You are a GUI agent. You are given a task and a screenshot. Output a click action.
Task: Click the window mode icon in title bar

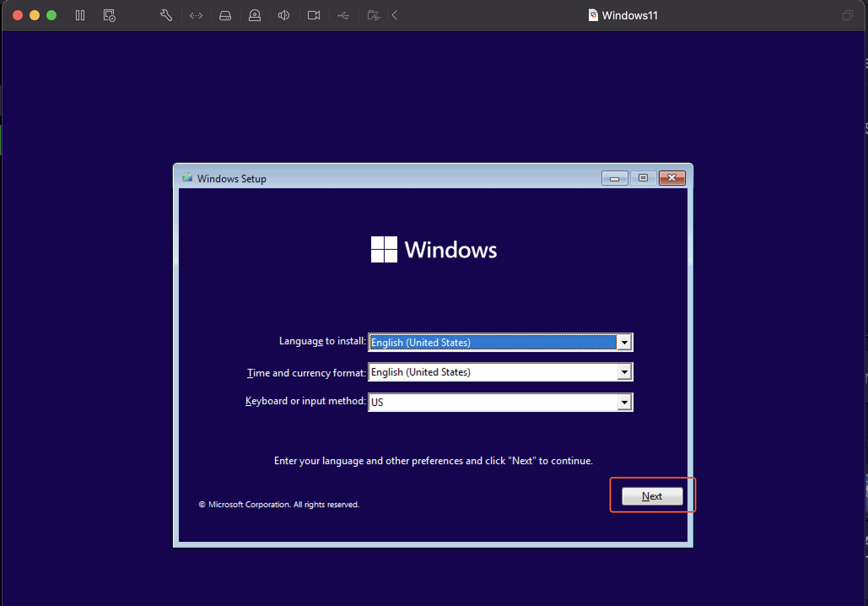847,16
